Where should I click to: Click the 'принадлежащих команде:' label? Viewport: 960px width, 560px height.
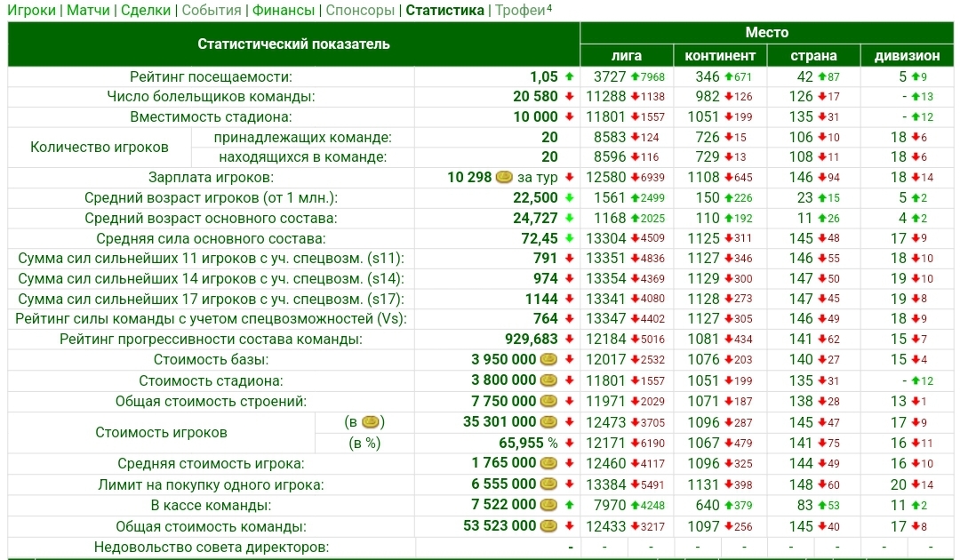302,137
